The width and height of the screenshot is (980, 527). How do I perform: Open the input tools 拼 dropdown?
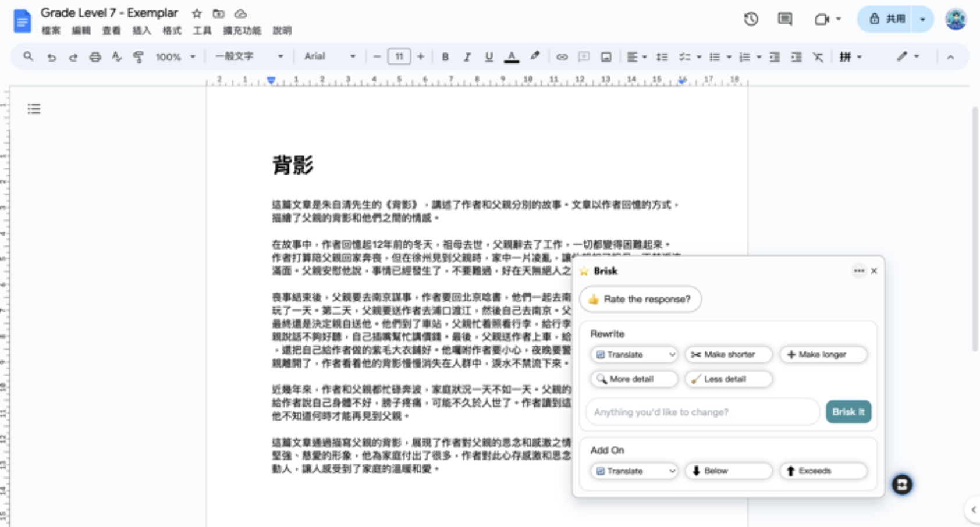[850, 56]
